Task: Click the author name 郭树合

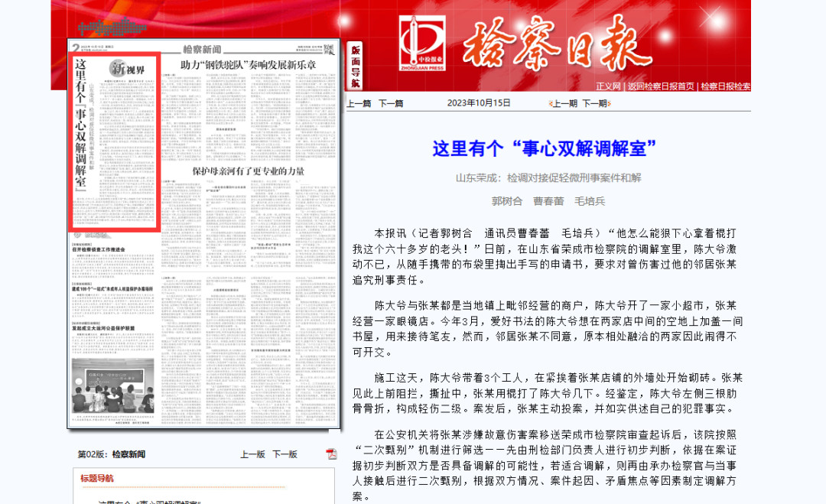Action: pos(507,201)
